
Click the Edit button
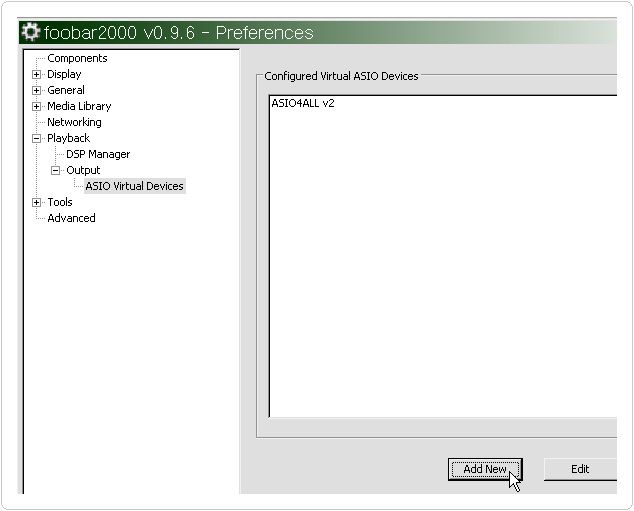[x=580, y=469]
